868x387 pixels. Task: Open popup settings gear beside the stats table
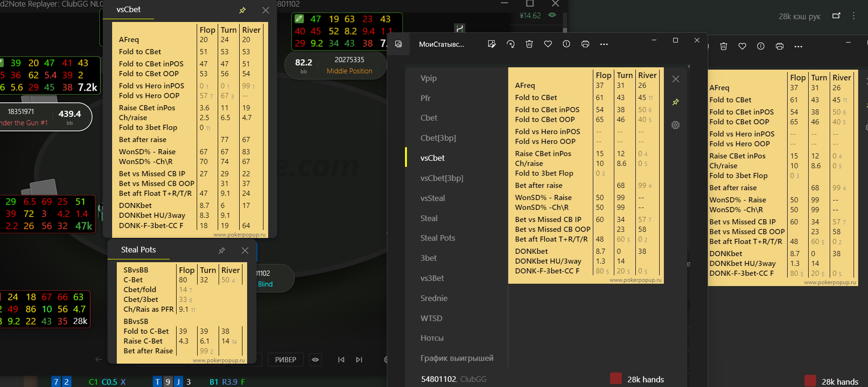coord(676,125)
